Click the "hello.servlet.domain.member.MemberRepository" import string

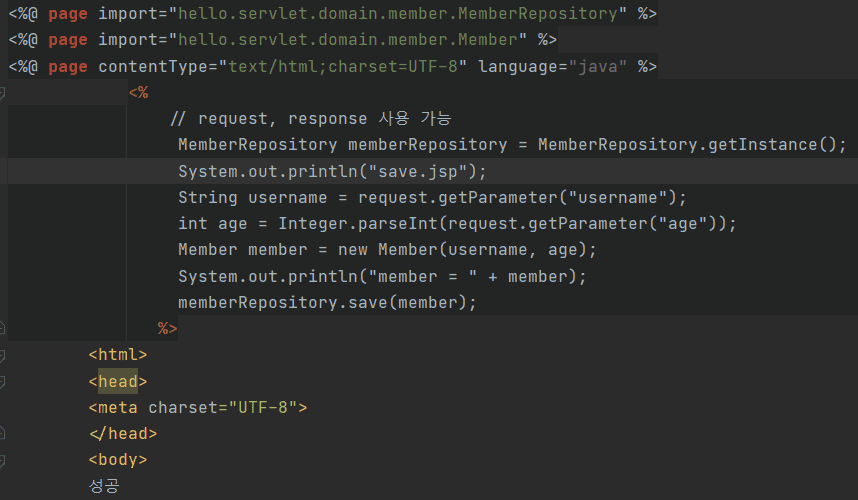[398, 14]
